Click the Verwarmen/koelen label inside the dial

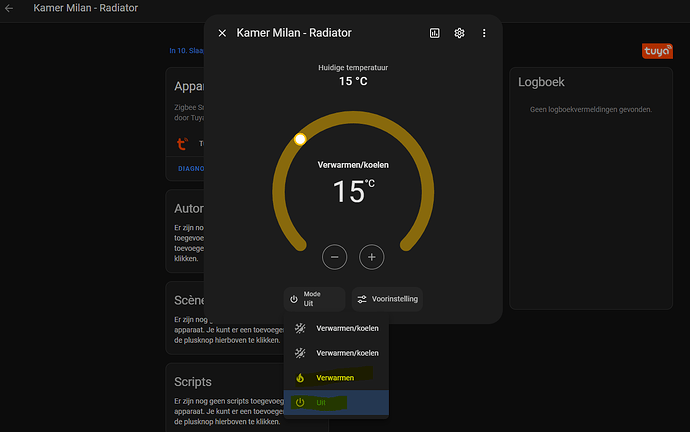[353, 165]
